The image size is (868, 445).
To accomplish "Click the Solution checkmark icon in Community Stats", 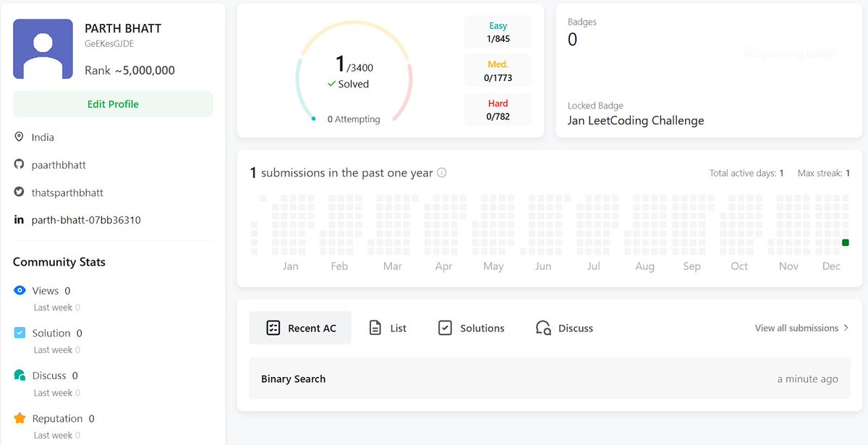I will point(20,333).
